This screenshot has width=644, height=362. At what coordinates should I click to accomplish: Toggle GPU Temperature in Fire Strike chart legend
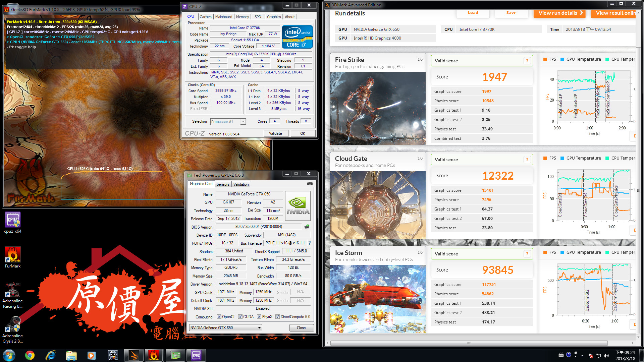[581, 59]
